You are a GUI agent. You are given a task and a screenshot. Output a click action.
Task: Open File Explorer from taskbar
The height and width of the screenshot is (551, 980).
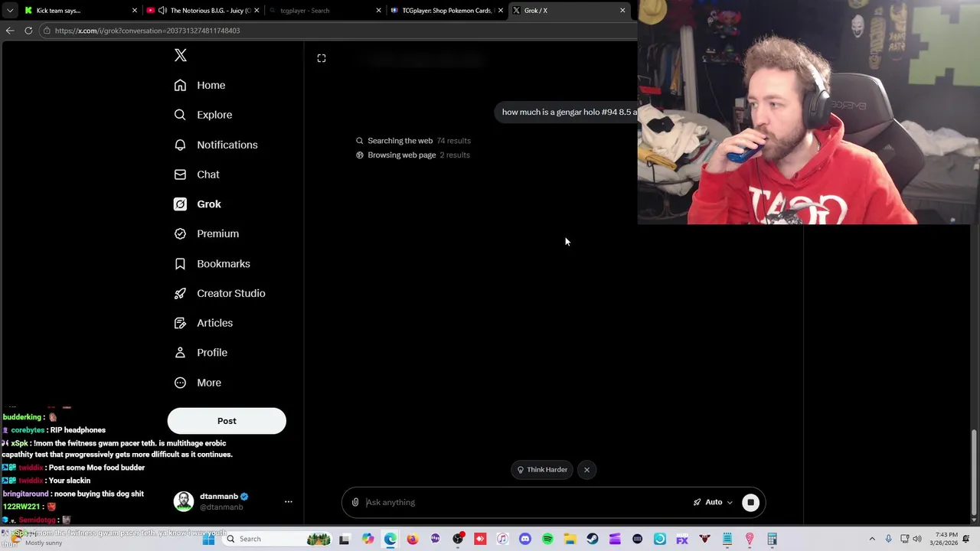coord(570,539)
